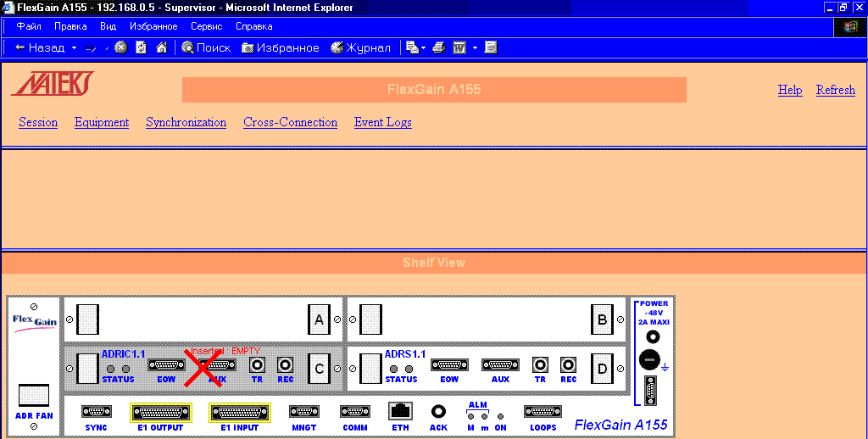
Task: Open the Поиск search pane
Action: (x=207, y=47)
